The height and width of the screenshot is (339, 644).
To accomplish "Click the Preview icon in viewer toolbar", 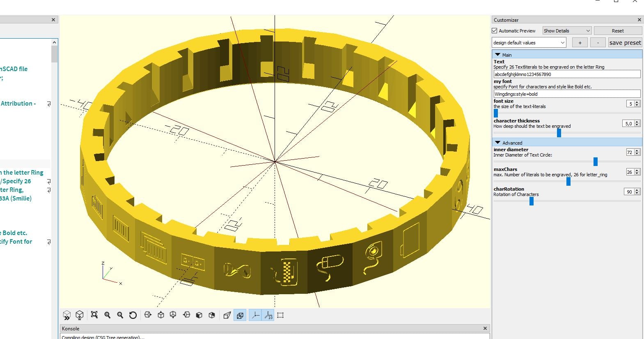I will [x=66, y=315].
